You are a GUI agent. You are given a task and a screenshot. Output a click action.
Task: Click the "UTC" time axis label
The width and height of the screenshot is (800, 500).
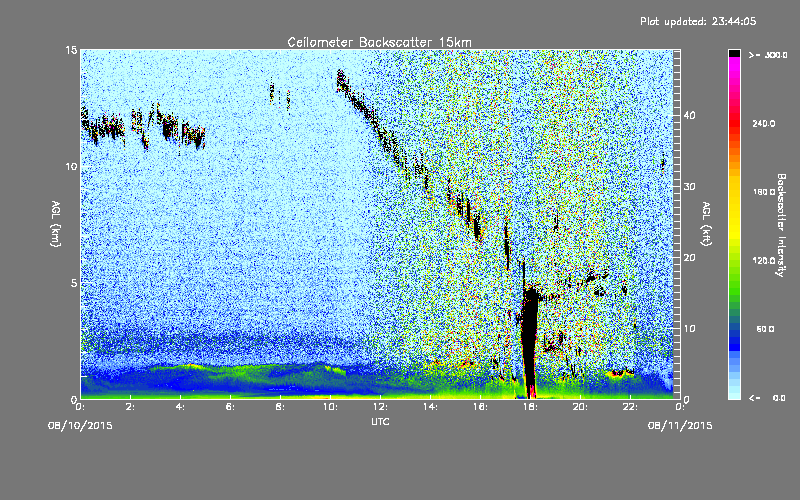pos(380,421)
